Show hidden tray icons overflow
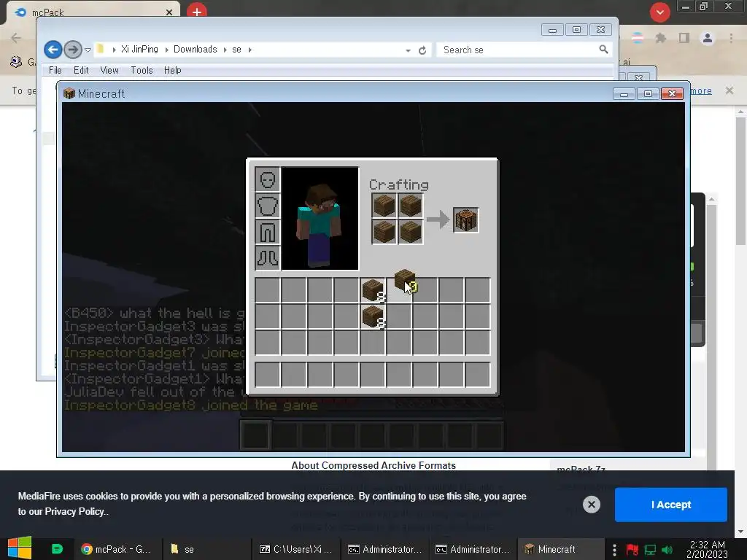 [x=614, y=550]
